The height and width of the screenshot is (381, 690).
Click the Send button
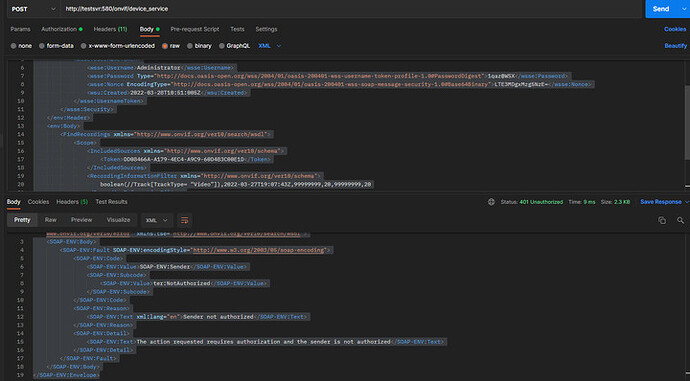(x=661, y=9)
